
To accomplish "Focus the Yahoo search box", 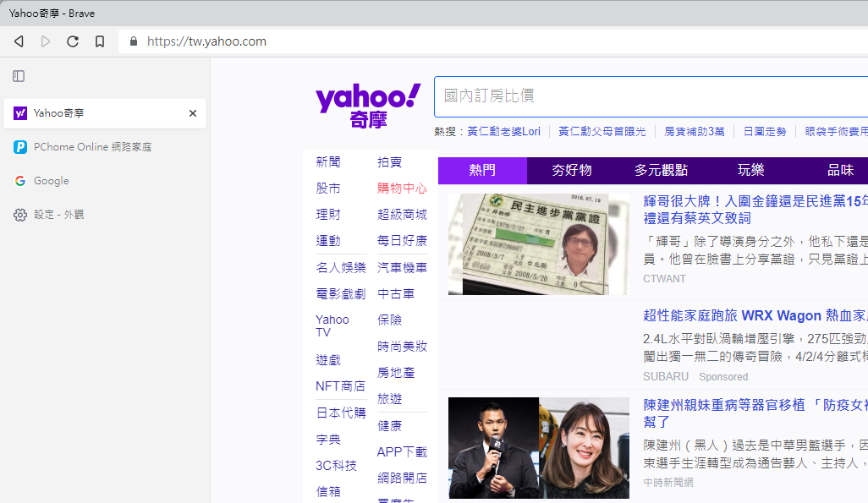I will point(651,97).
